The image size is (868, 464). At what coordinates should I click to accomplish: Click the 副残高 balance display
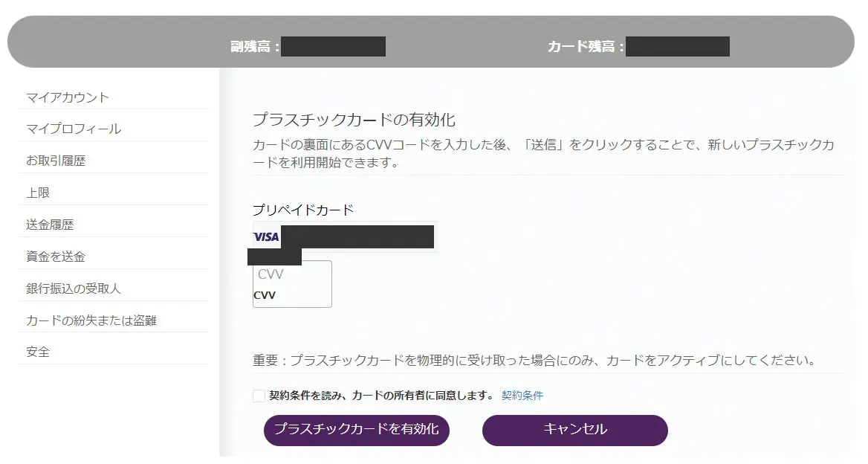pyautogui.click(x=334, y=46)
